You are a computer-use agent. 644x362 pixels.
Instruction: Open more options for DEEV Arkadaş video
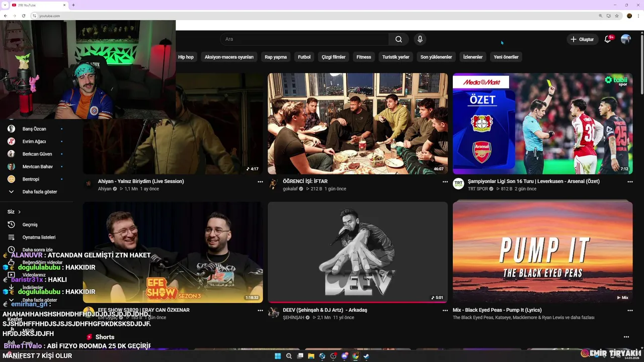pyautogui.click(x=445, y=310)
